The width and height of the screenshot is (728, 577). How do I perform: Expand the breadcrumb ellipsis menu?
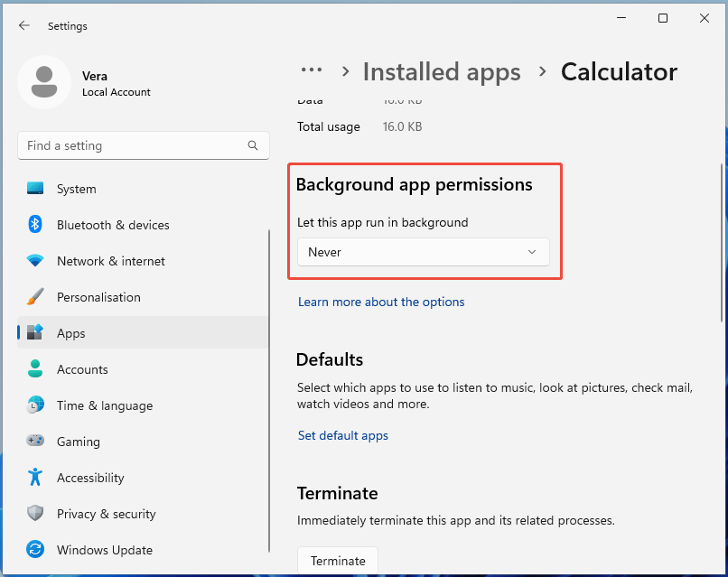tap(312, 70)
